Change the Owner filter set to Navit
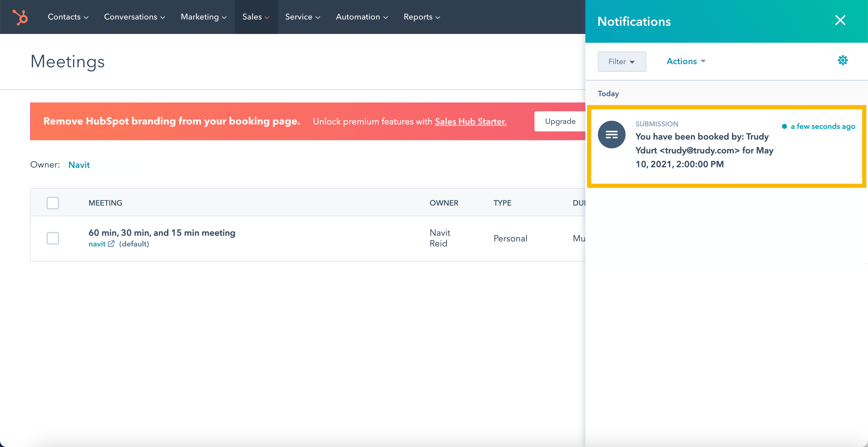Viewport: 868px width, 447px height. pos(79,165)
